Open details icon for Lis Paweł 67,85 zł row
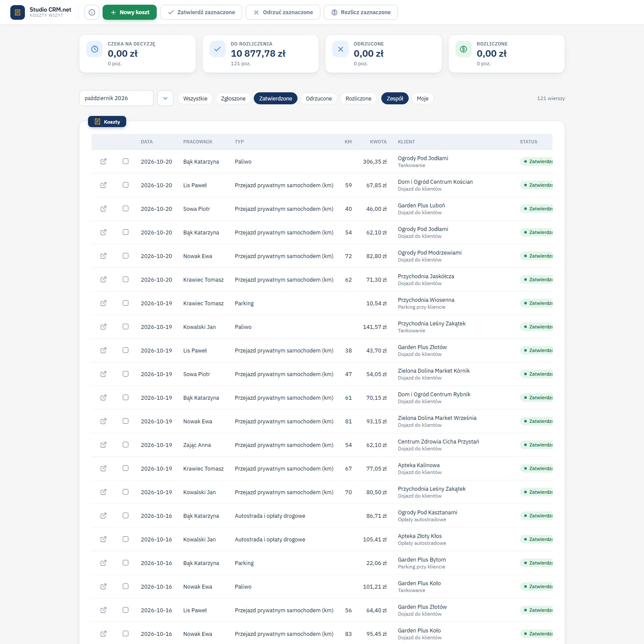 tap(103, 185)
